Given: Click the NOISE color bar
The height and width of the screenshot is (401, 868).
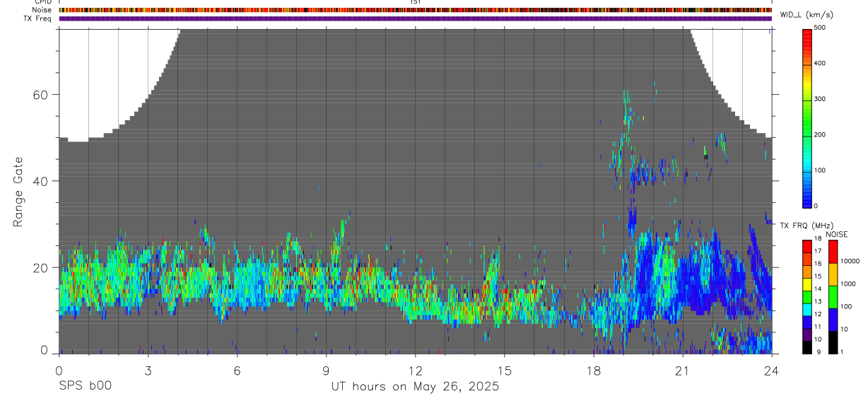Looking at the screenshot, I should [x=833, y=296].
